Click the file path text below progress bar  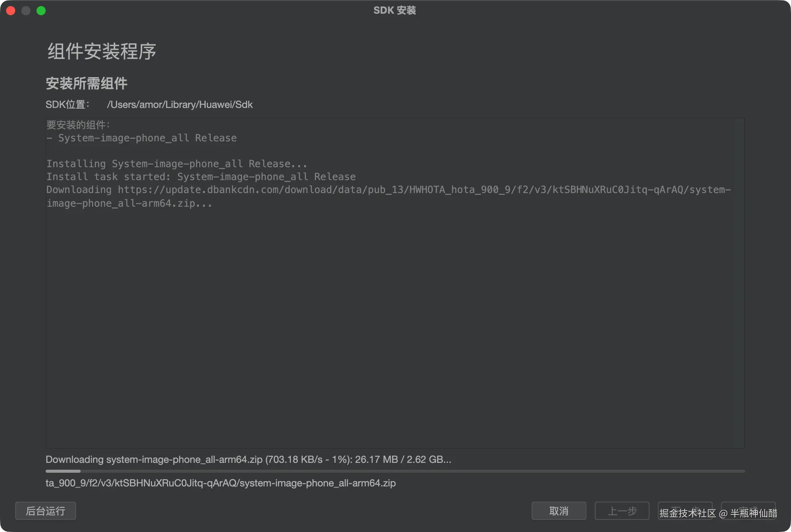click(x=221, y=483)
